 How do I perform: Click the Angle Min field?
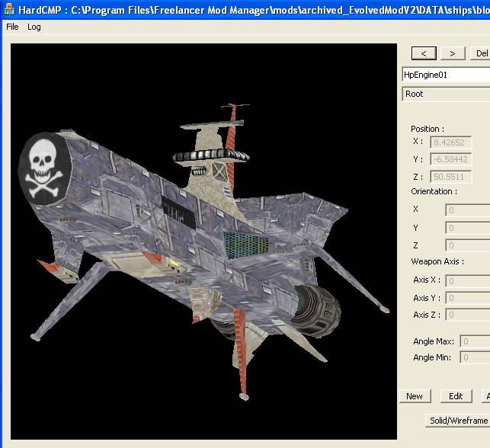pos(475,357)
